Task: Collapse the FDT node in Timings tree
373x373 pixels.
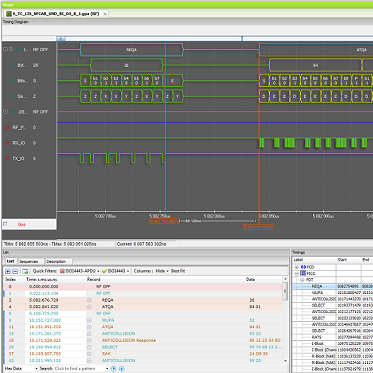Action: (x=303, y=280)
